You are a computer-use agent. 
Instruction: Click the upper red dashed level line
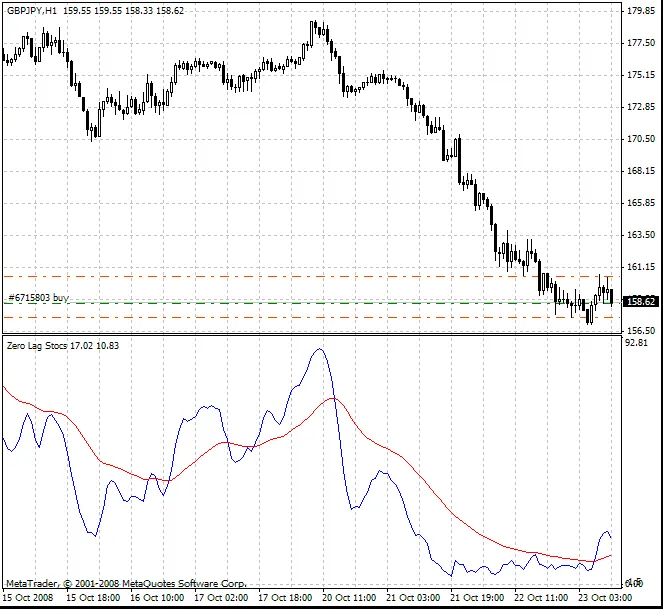[x=300, y=276]
